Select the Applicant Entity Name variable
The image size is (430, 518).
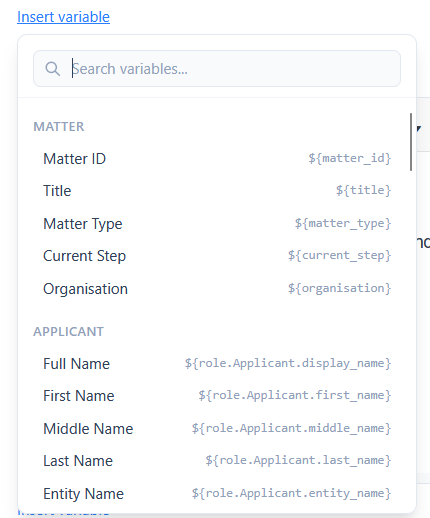217,493
